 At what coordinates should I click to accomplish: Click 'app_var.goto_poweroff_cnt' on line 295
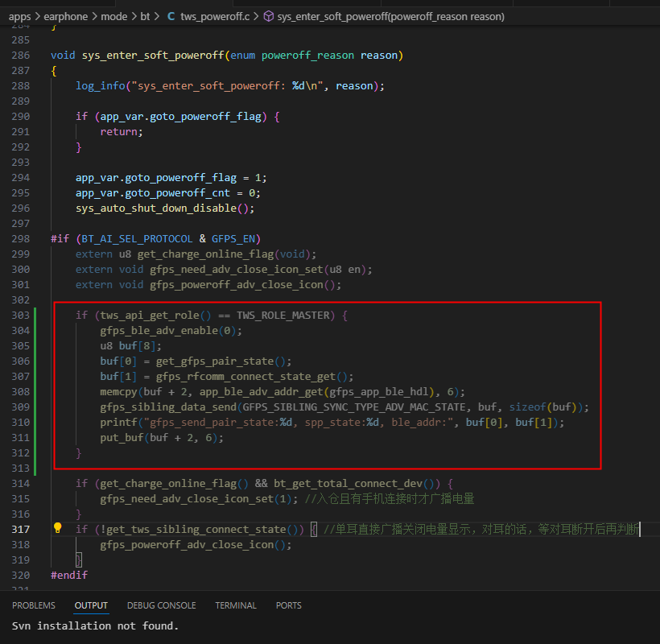[153, 193]
